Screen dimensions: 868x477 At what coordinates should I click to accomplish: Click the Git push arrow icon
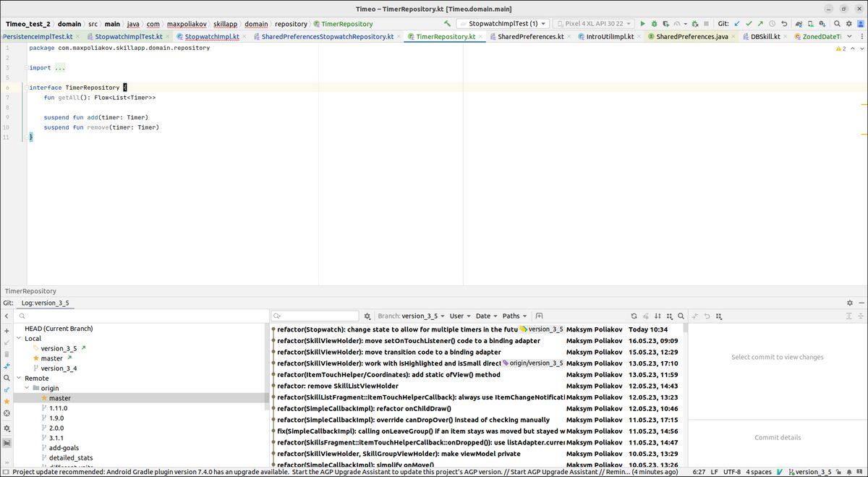[760, 24]
